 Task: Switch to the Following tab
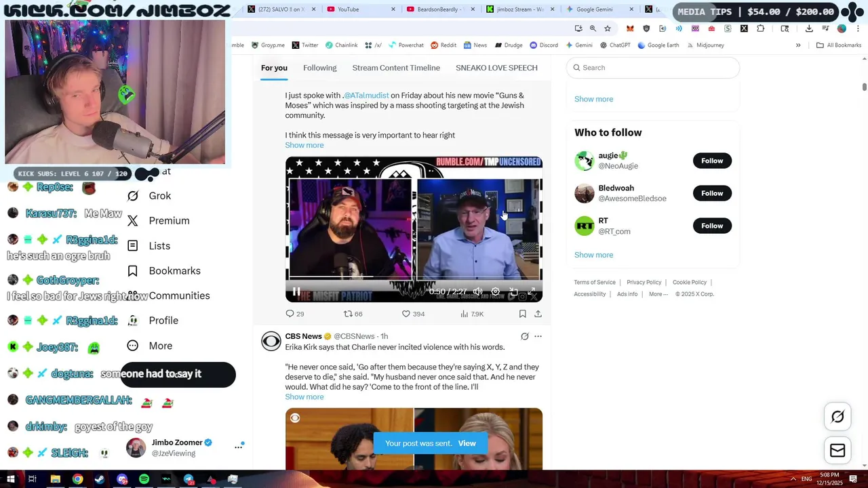(x=319, y=68)
